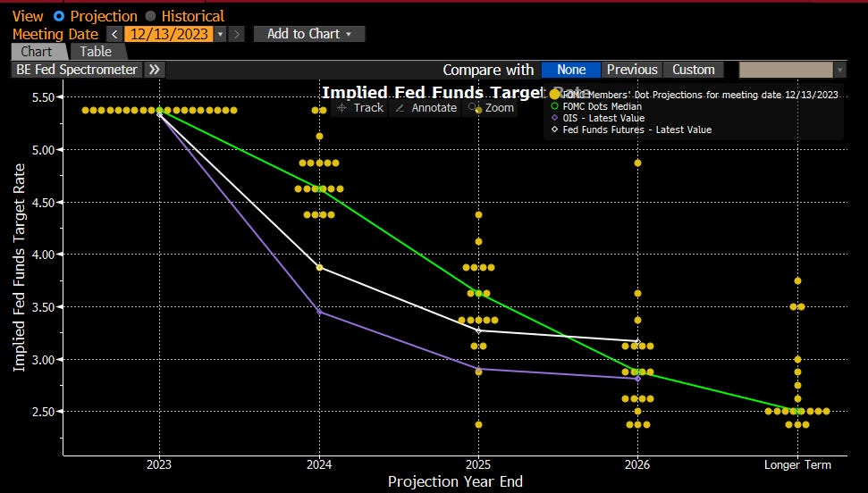Set Compare with to None

coord(571,70)
